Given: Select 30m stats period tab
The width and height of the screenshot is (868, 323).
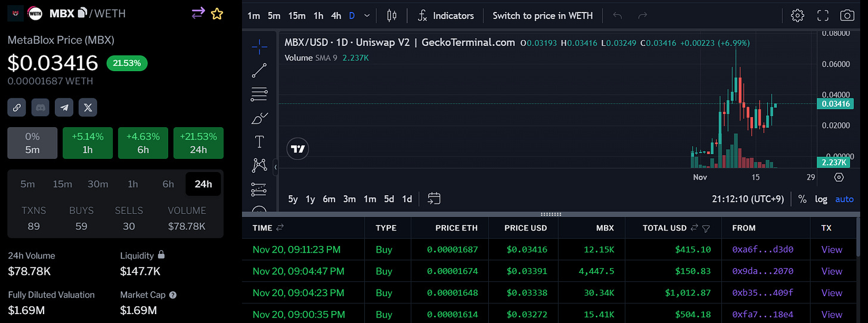Looking at the screenshot, I should point(98,184).
